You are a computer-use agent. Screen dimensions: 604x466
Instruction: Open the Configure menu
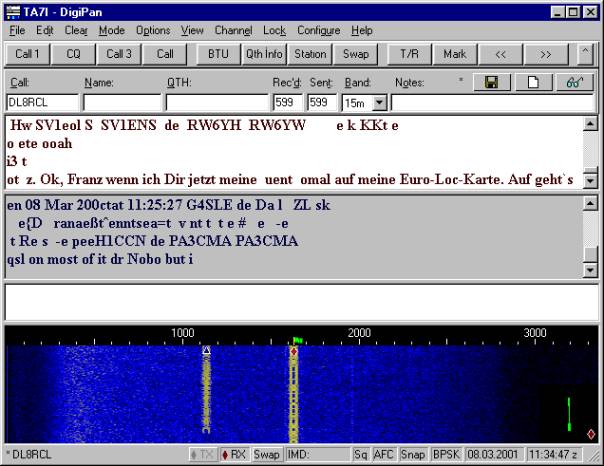pos(318,31)
